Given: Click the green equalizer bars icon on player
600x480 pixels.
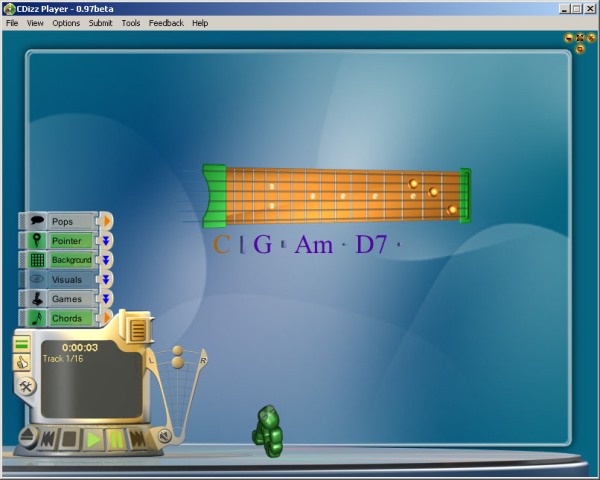Looking at the screenshot, I should (22, 344).
